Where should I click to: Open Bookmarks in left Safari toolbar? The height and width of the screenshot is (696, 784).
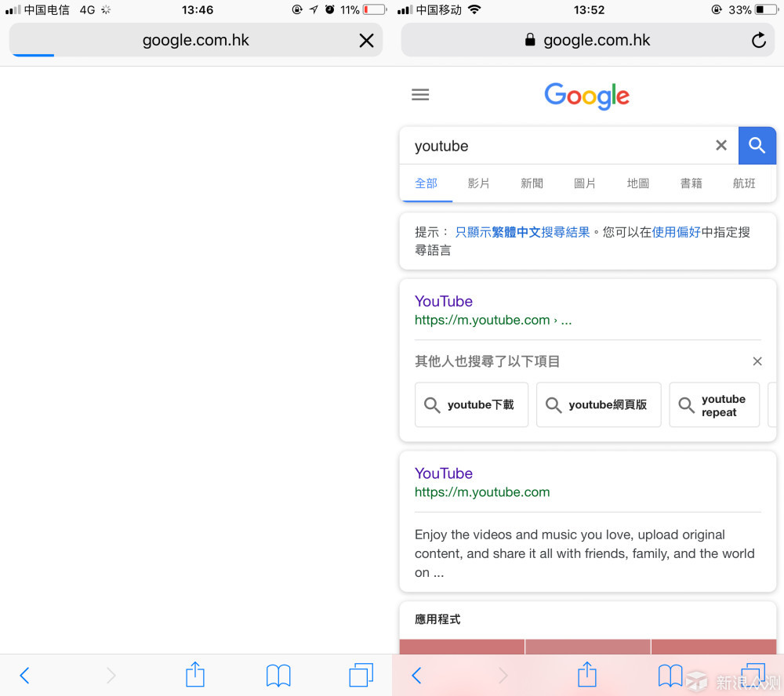click(278, 676)
